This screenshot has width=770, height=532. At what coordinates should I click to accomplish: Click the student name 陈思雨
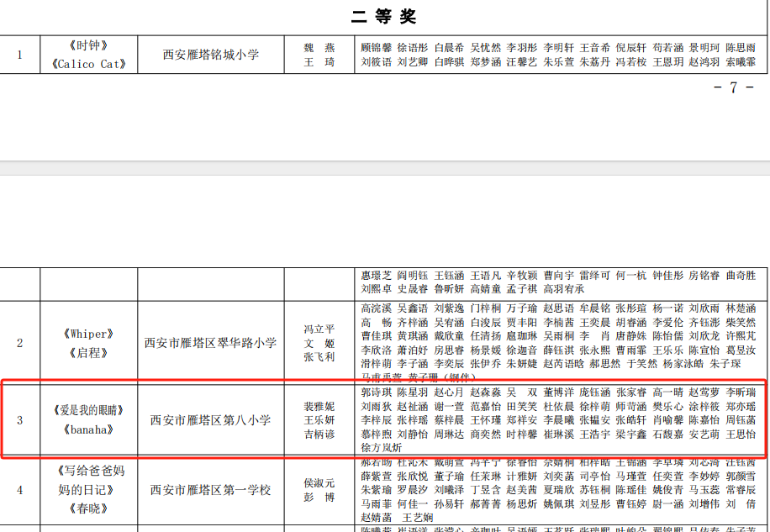tap(741, 48)
